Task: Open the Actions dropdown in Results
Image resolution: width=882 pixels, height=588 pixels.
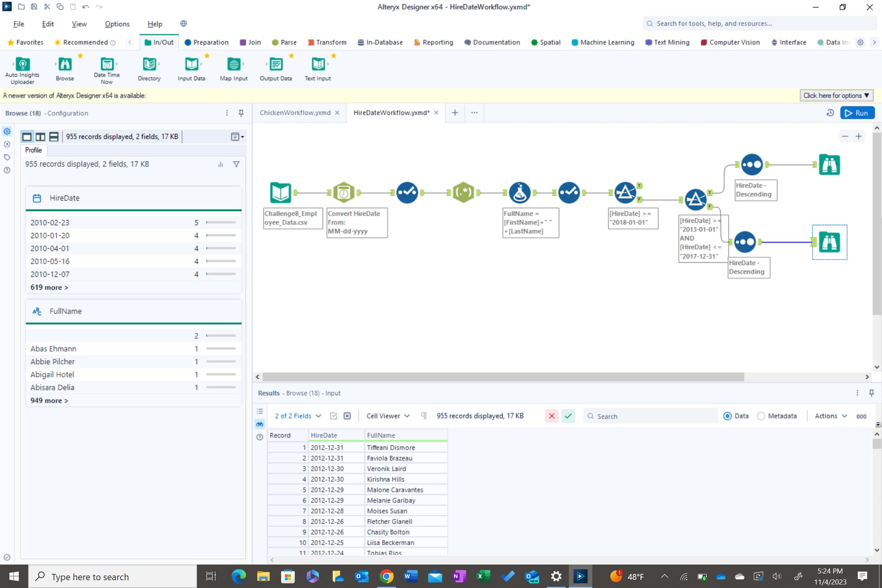Action: click(x=831, y=416)
